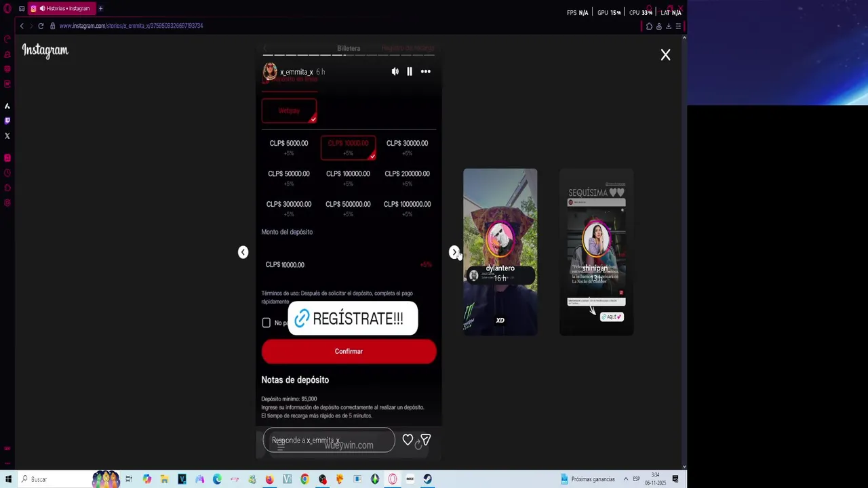The height and width of the screenshot is (488, 868).
Task: Click the Instagram wordmark logo
Action: point(45,50)
